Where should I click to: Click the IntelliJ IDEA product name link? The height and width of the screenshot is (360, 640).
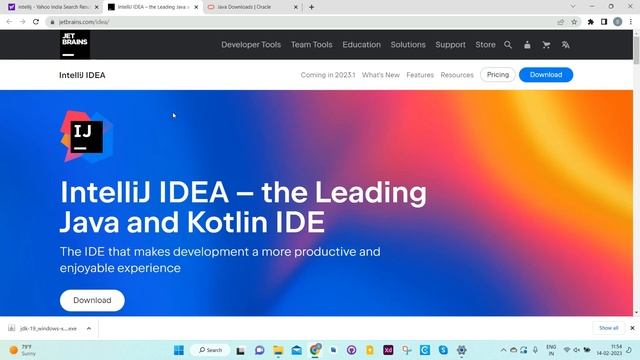(82, 75)
